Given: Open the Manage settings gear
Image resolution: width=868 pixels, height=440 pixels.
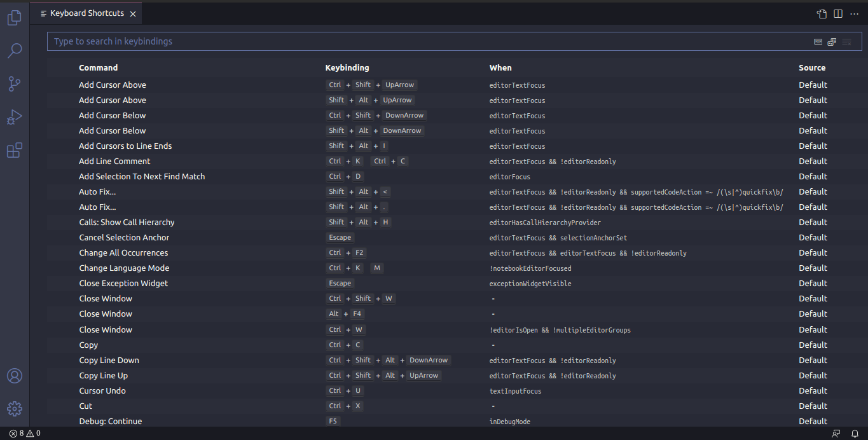Looking at the screenshot, I should tap(14, 409).
